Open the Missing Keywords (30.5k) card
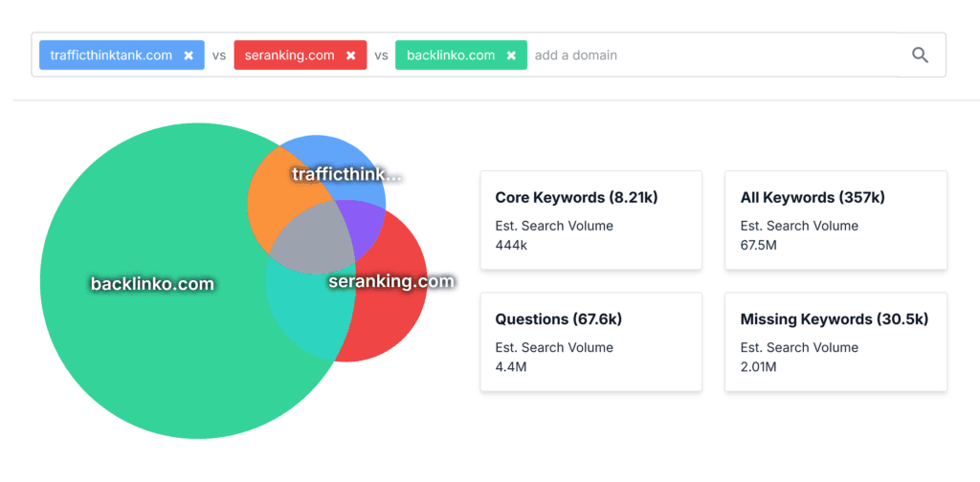This screenshot has height=482, width=980. pyautogui.click(x=835, y=341)
